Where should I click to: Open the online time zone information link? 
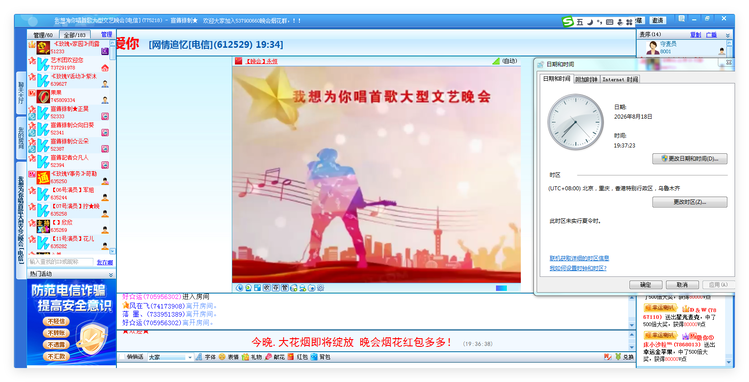pos(579,258)
